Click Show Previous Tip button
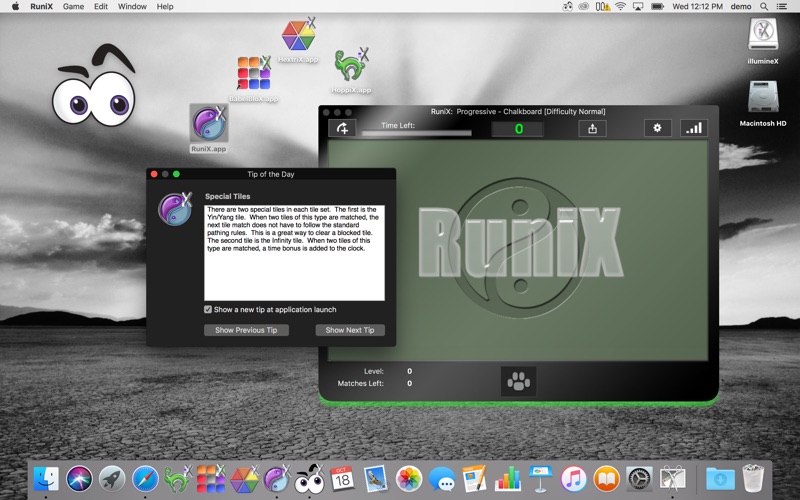800x500 pixels. pyautogui.click(x=246, y=330)
